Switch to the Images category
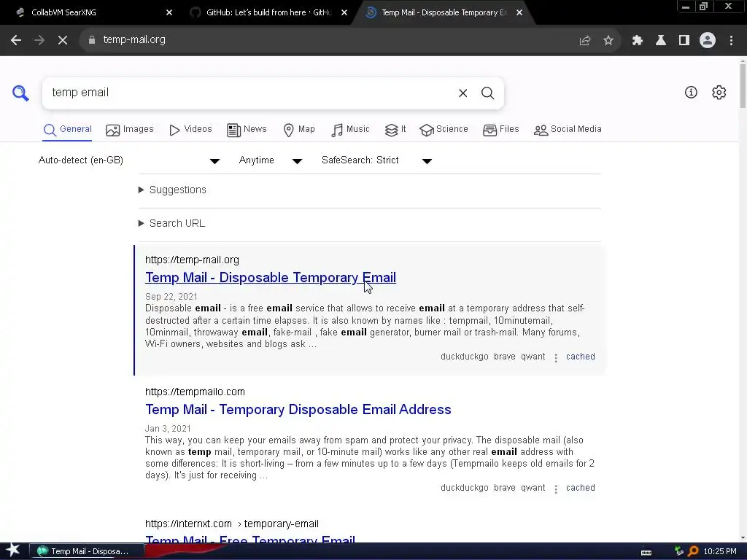Image resolution: width=747 pixels, height=560 pixels. pos(130,130)
